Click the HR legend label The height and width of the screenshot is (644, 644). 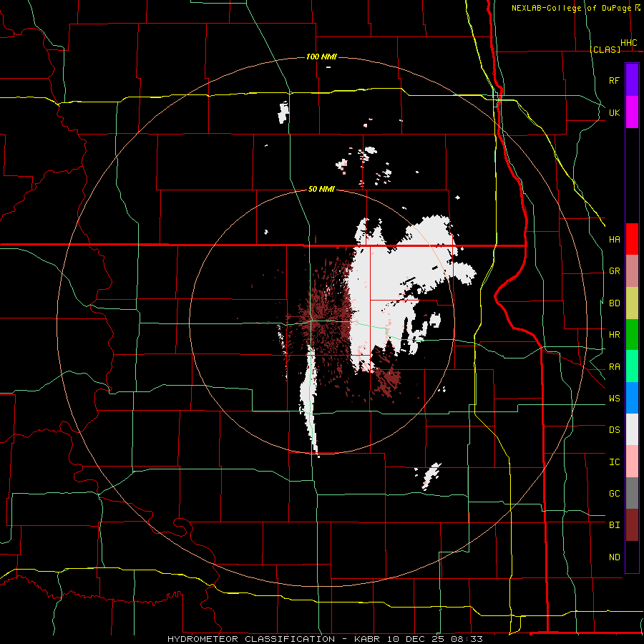(x=614, y=335)
